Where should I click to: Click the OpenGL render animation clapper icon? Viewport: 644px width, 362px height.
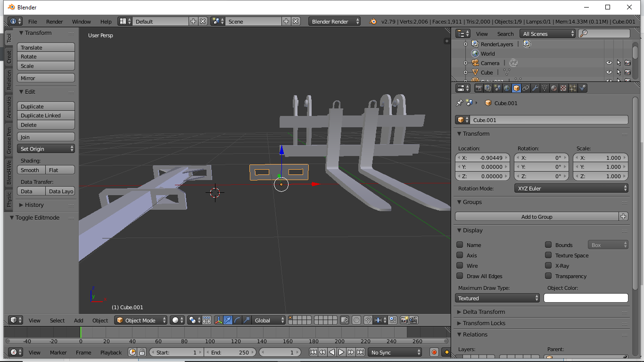coord(413,320)
